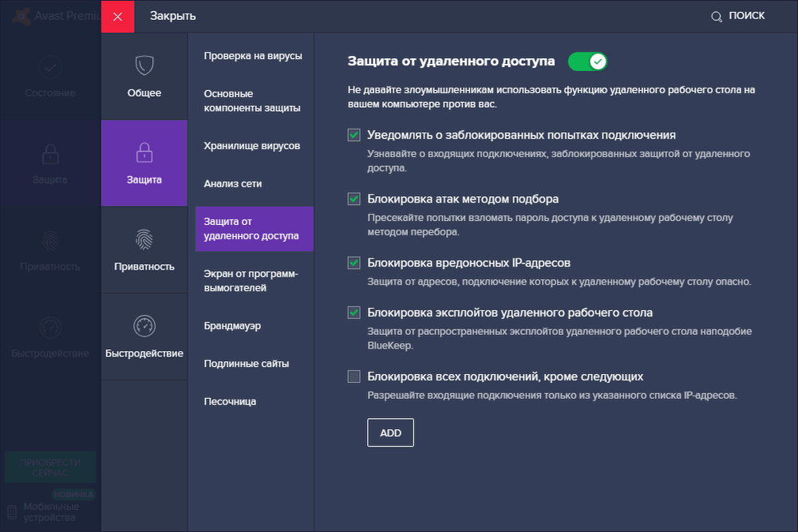Uncheck notify about blocked connection attempts
The image size is (798, 532).
(x=354, y=135)
